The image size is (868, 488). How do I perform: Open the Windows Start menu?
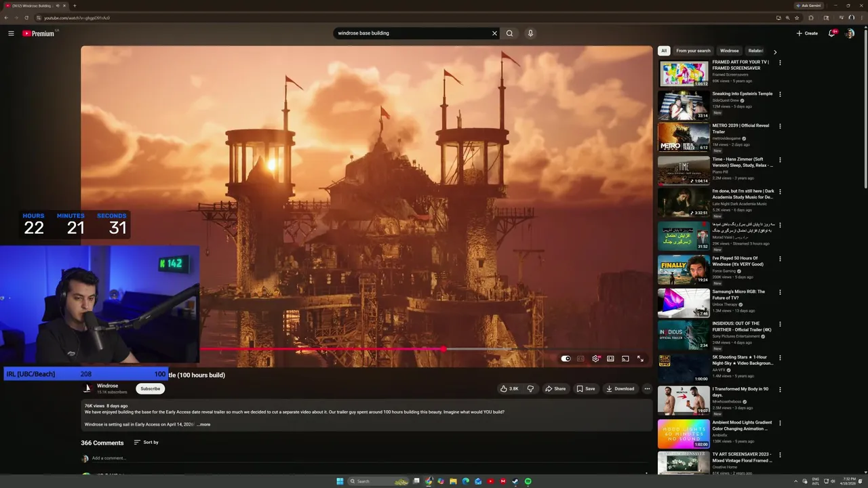click(340, 481)
